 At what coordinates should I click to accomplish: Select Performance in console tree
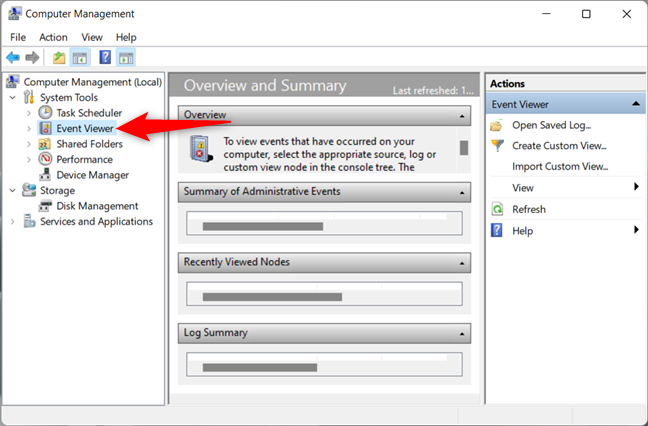tap(85, 159)
